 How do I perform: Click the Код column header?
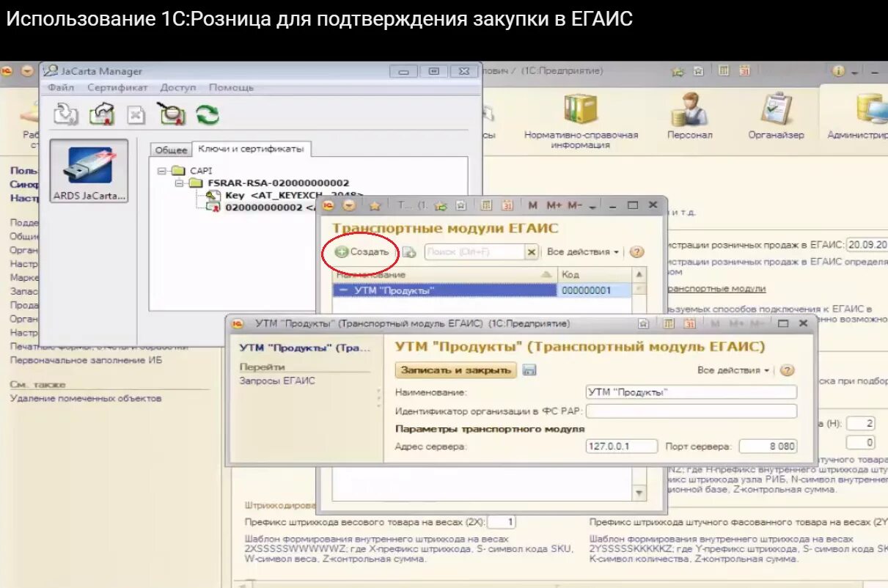[x=594, y=274]
